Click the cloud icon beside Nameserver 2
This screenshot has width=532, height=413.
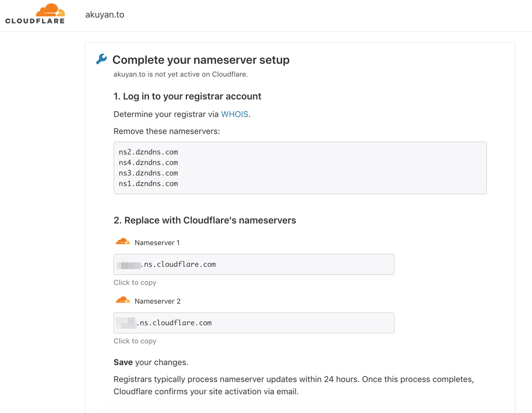pyautogui.click(x=123, y=300)
